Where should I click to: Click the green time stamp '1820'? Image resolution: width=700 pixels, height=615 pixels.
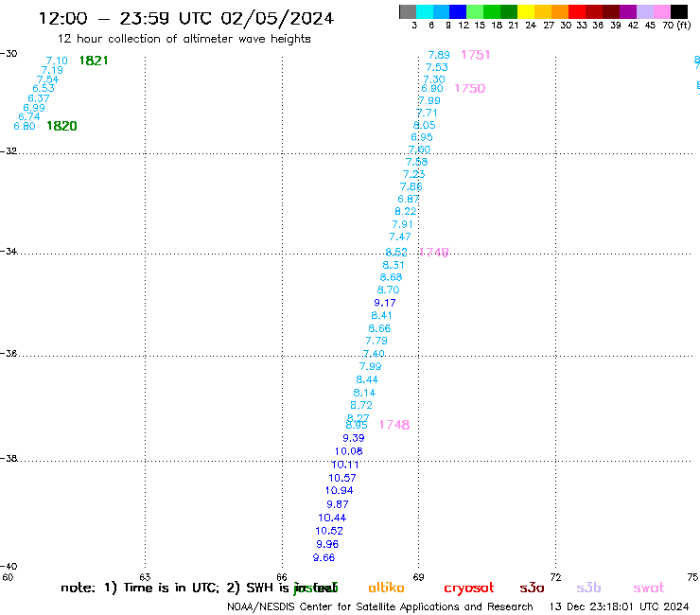[x=61, y=126]
